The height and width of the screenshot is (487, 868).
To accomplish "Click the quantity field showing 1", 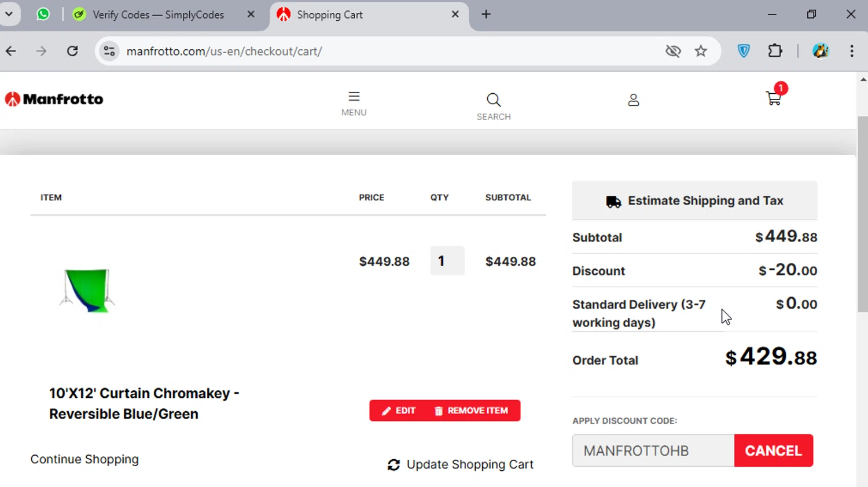I will point(447,261).
